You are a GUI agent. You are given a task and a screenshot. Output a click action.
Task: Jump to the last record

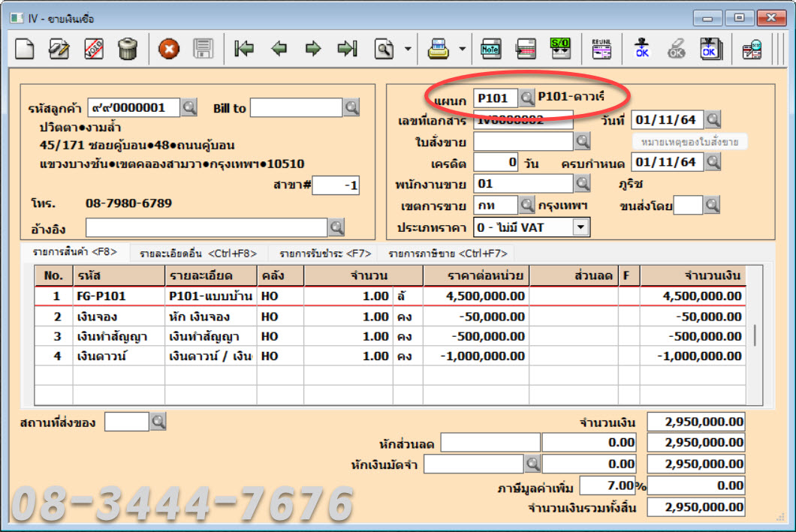pos(348,49)
